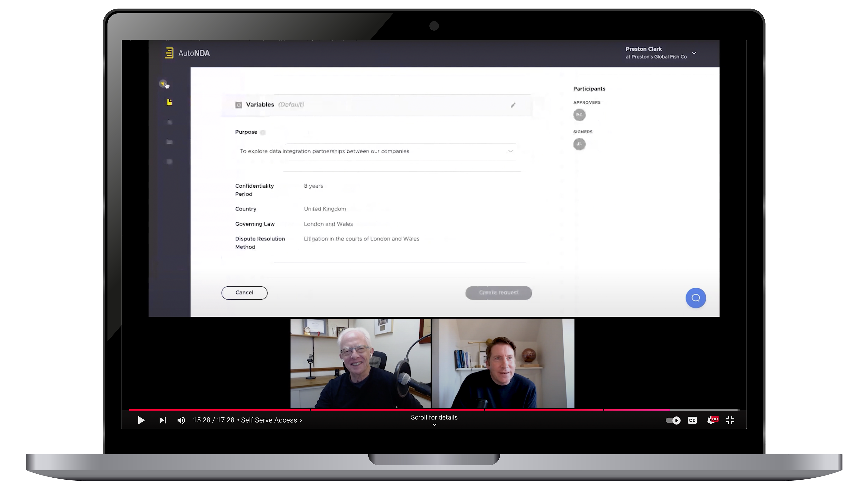Screen dimensions: 868x488
Task: Open the yellow document sidebar icon
Action: [x=170, y=102]
